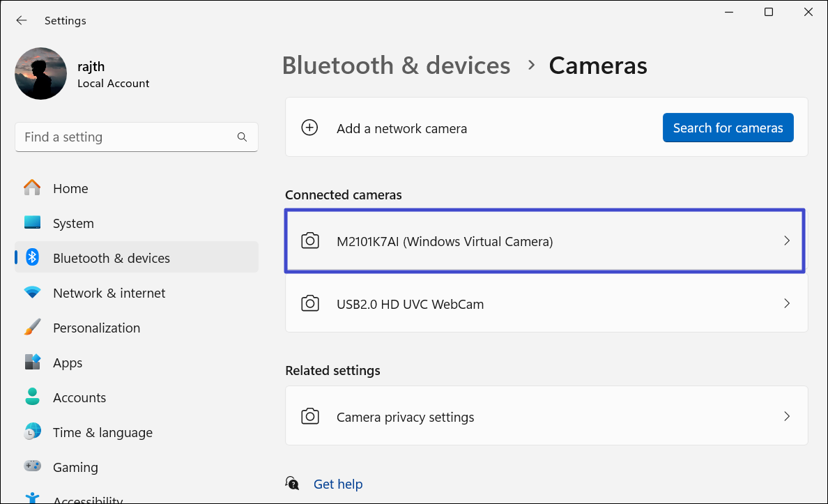
Task: Open the rajth profile picture
Action: click(40, 73)
